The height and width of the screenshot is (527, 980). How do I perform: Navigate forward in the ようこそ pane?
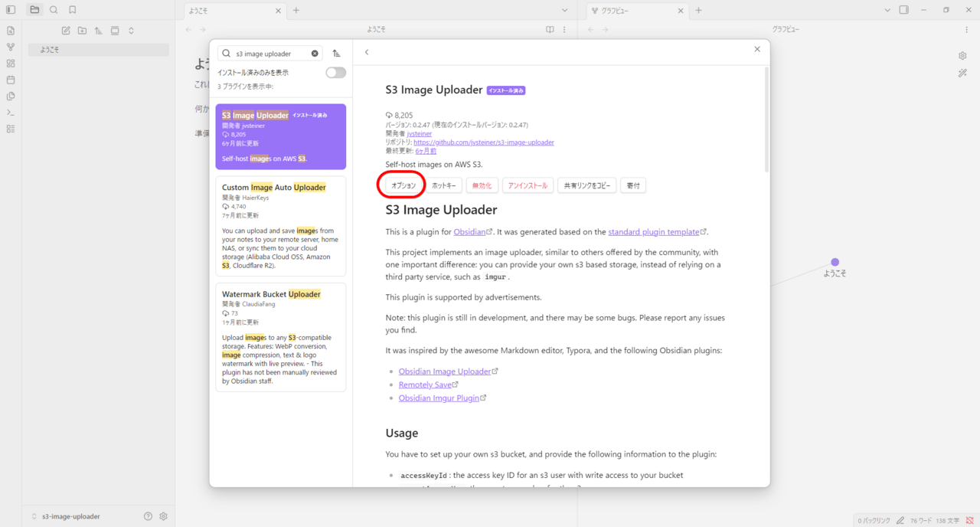click(x=203, y=30)
